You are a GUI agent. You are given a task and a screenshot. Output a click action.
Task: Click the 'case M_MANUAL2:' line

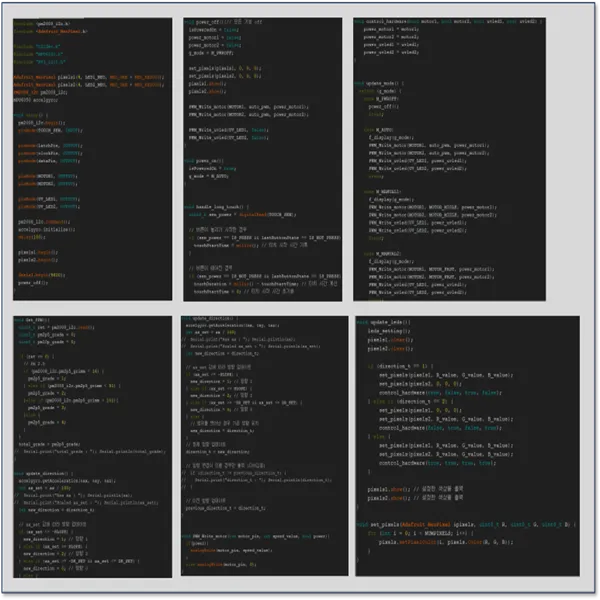[x=382, y=253]
